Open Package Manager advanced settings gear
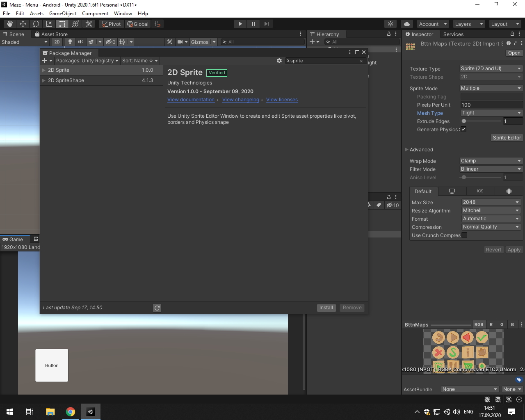 tap(279, 61)
